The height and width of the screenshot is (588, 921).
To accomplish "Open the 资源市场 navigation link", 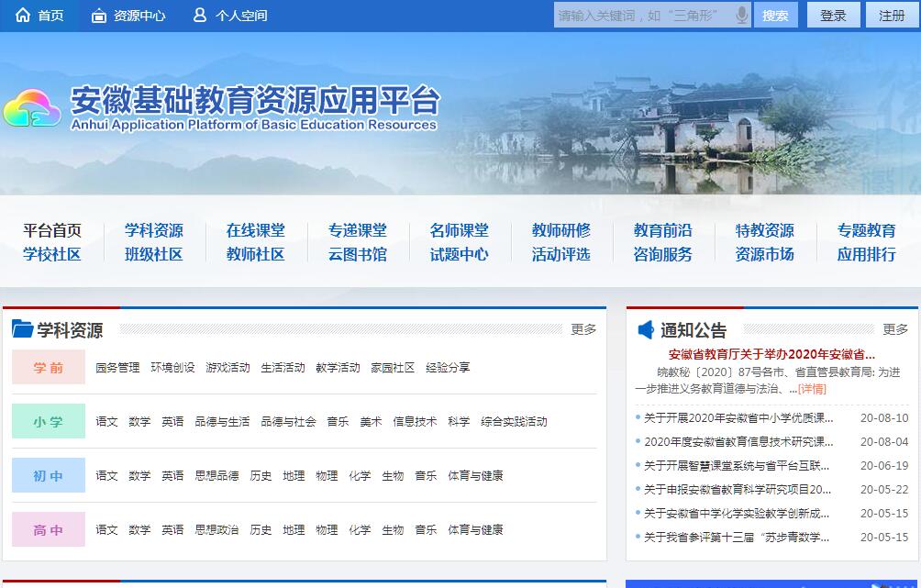I will [765, 254].
